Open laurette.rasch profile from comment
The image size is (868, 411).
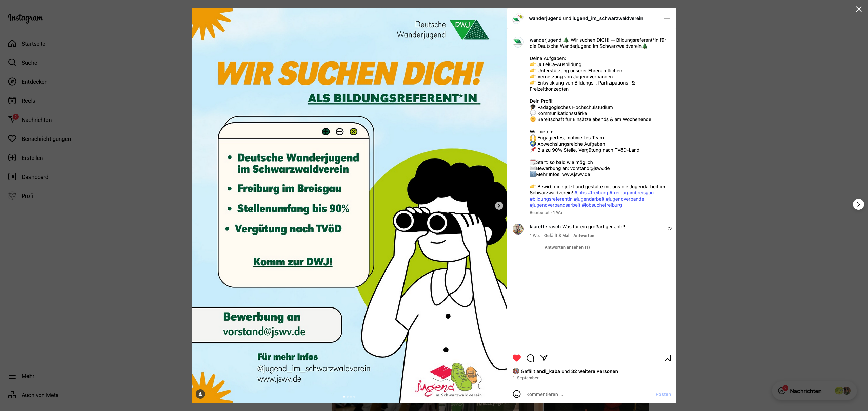(x=545, y=227)
